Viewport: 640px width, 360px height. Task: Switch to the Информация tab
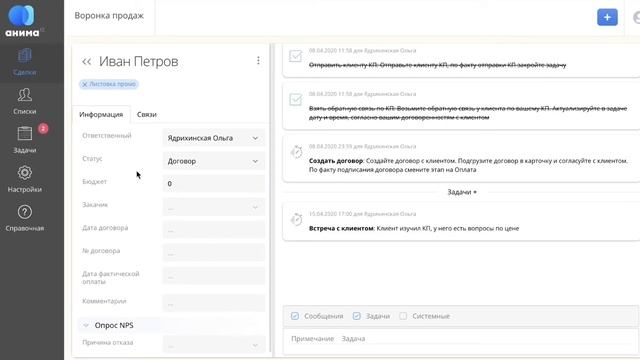click(x=101, y=114)
